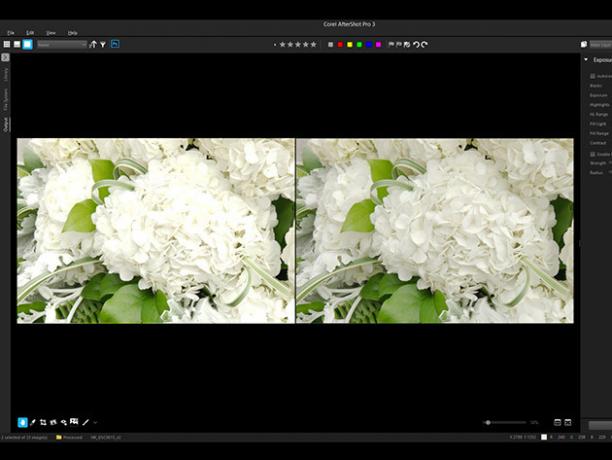Expand more tools dropdown arrow
612x460 pixels.
click(95, 423)
